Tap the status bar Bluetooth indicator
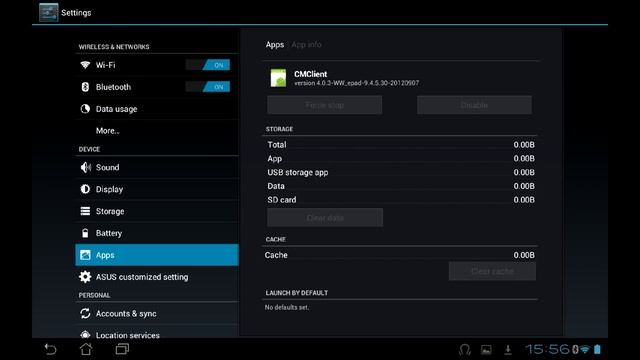Screen dimensions: 640x360 coord(575,349)
